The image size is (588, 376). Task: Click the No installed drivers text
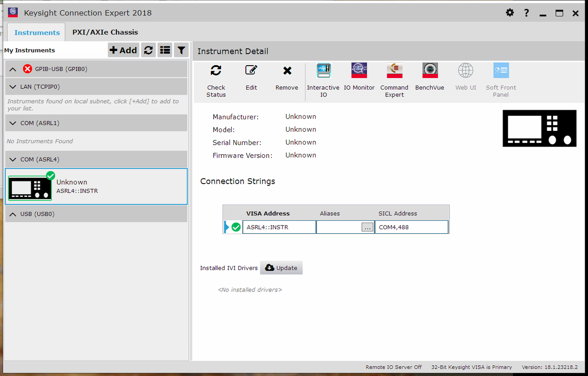point(250,290)
